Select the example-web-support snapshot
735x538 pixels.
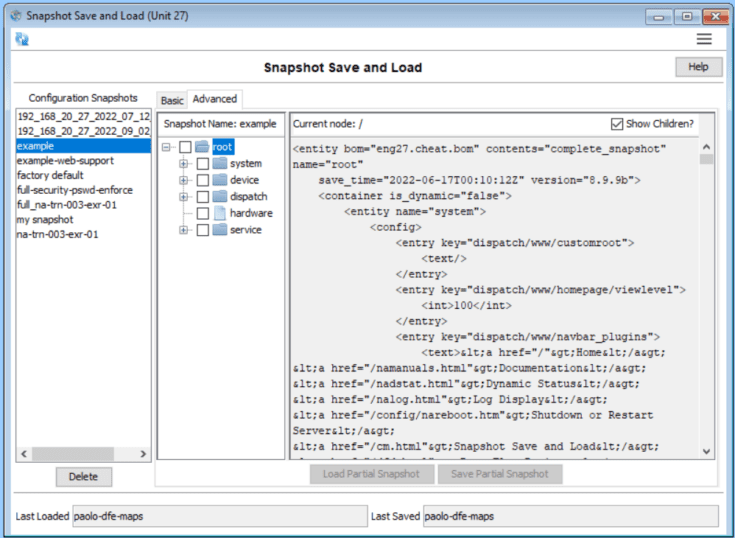pyautogui.click(x=83, y=160)
